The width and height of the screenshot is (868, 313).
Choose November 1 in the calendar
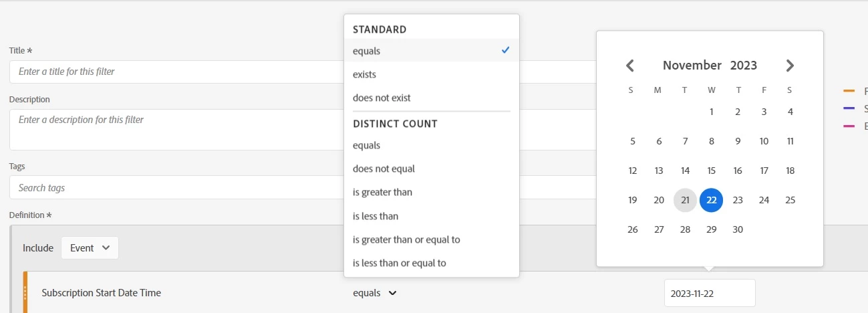point(712,112)
